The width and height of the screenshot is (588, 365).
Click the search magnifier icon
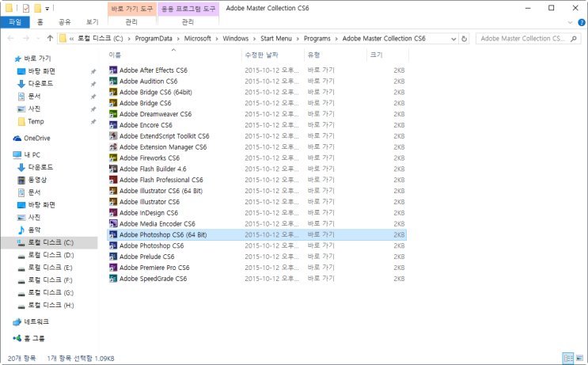pyautogui.click(x=574, y=39)
